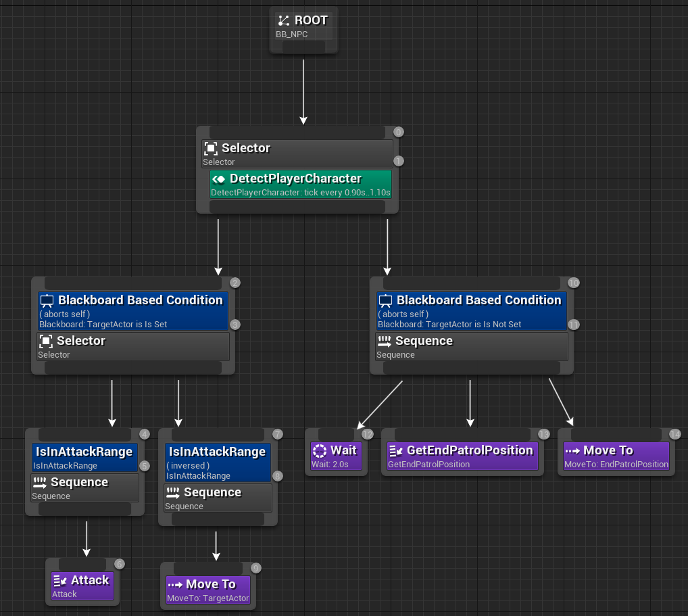Click the '(inversed)' label text

[188, 466]
